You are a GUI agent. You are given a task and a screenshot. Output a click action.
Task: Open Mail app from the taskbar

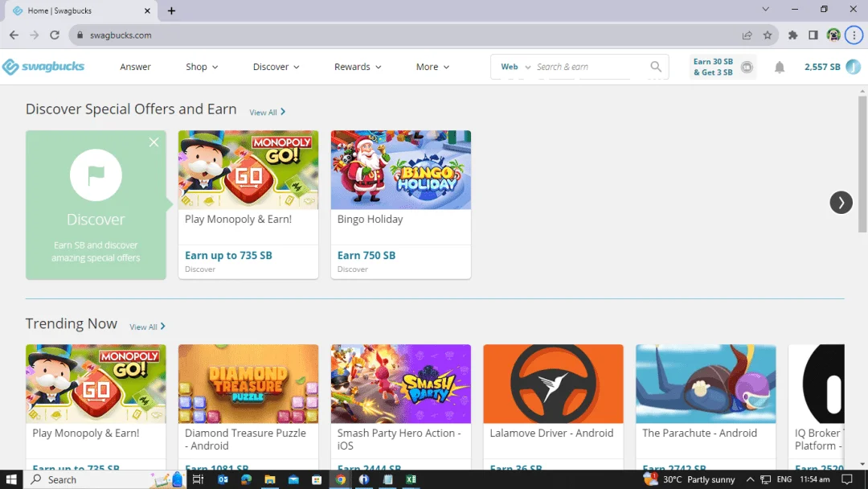[x=293, y=479]
